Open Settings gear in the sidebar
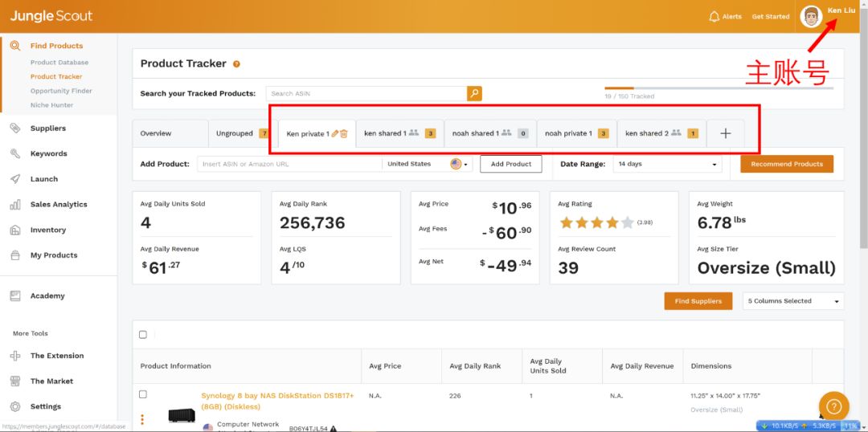The image size is (868, 432). pos(15,406)
